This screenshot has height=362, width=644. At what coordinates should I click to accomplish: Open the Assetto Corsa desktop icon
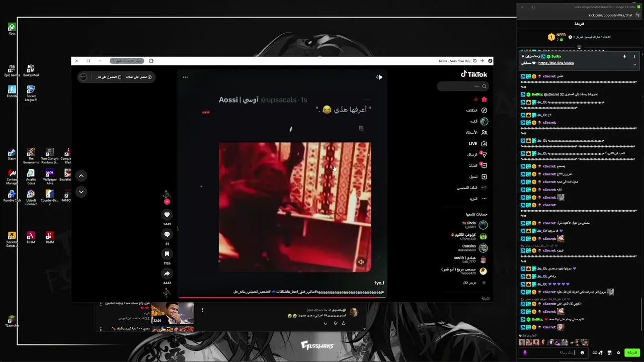point(31,177)
